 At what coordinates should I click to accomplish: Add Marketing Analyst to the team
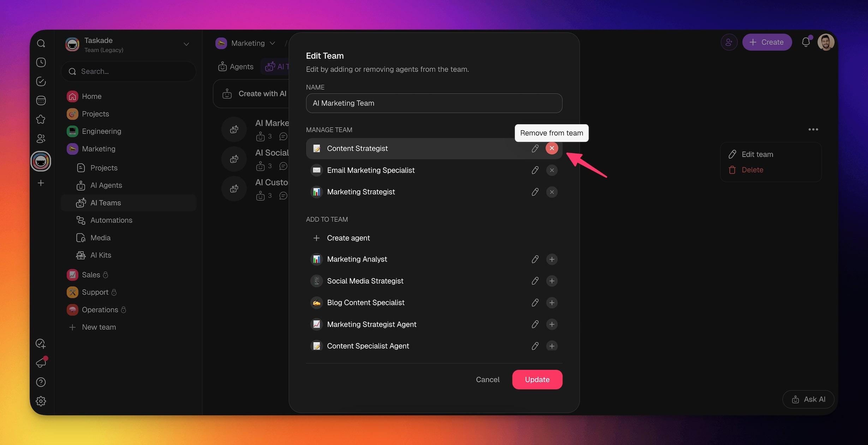pos(552,259)
